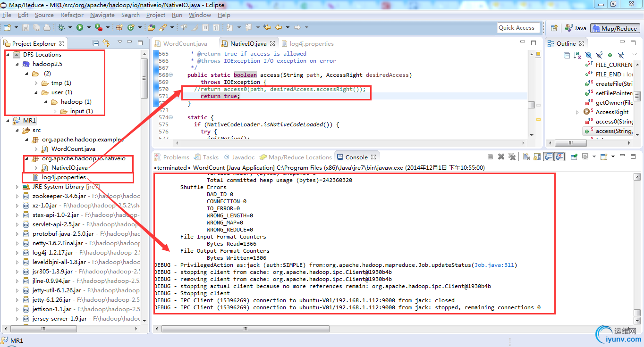Toggle Hide Fields in Outline
The image size is (644, 347).
[588, 55]
